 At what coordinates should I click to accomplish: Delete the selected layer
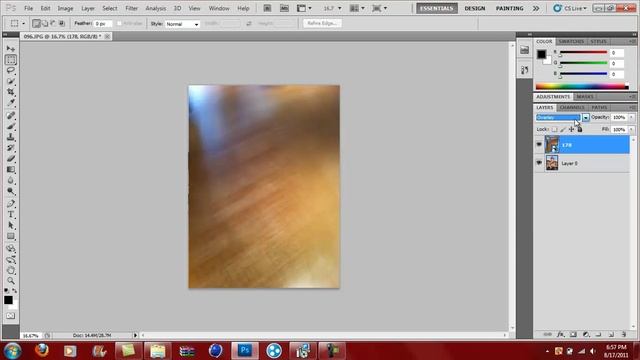point(624,334)
